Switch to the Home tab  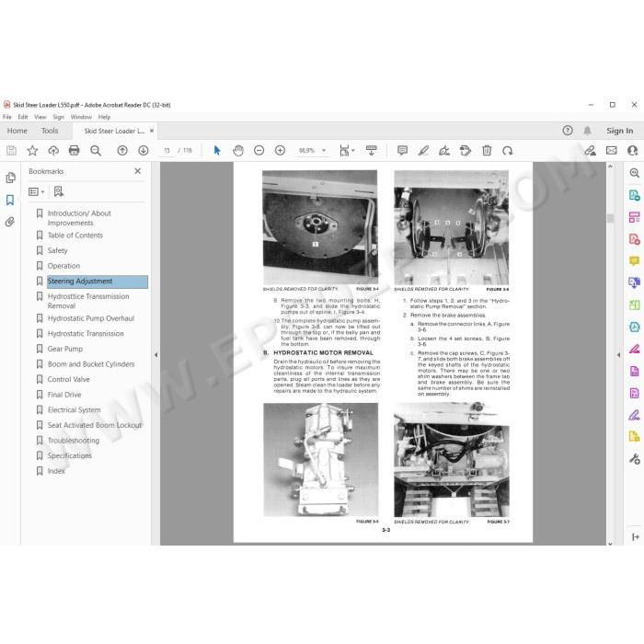click(17, 131)
